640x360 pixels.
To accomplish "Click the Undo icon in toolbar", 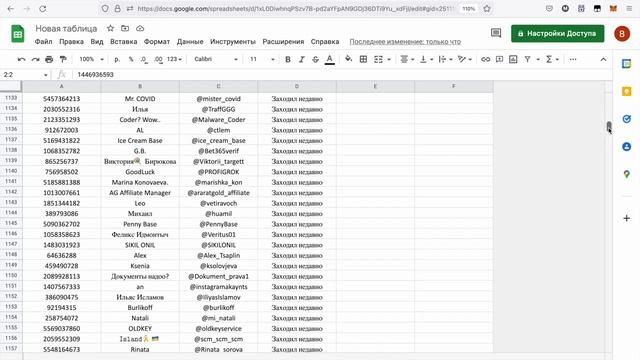I will (x=21, y=60).
